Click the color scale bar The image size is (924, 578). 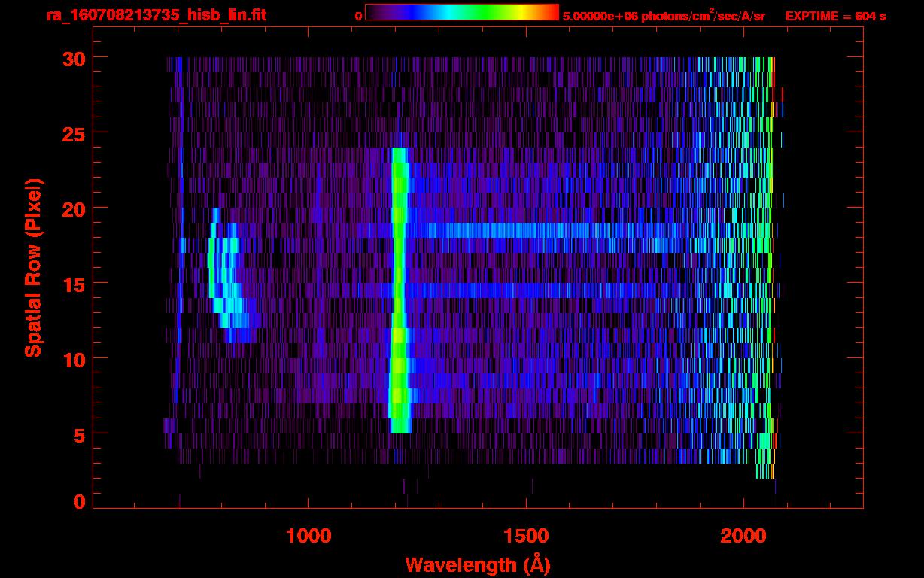pos(462,13)
